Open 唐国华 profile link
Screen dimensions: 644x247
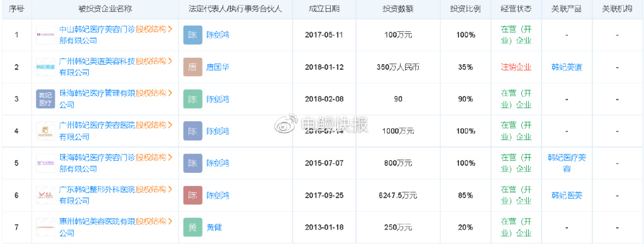click(218, 67)
